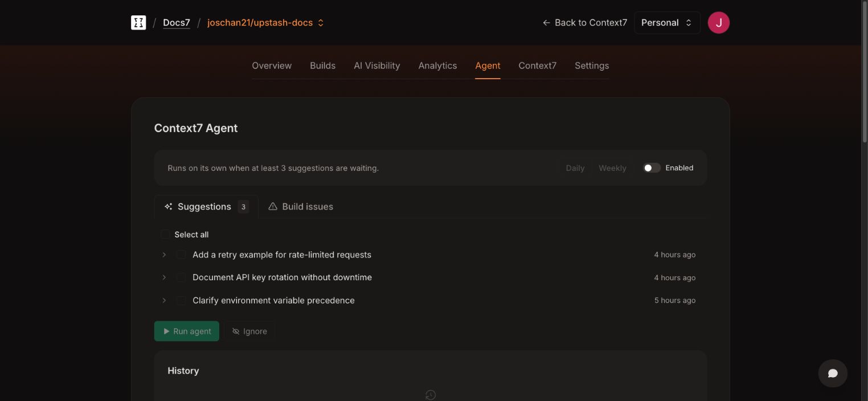
Task: Check the Select all checkbox
Action: (165, 235)
